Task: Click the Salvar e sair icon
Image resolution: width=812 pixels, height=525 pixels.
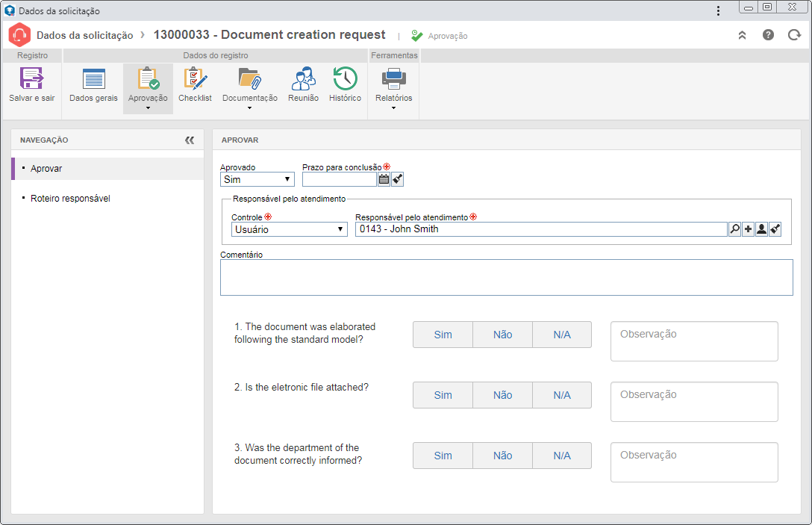Action: tap(31, 78)
